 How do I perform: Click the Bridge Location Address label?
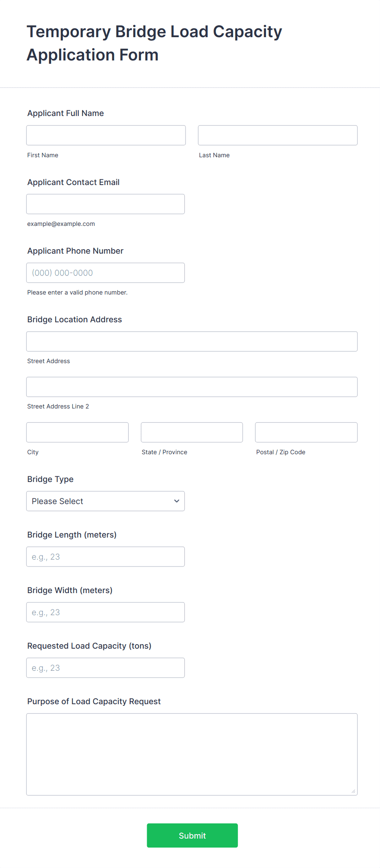74,319
